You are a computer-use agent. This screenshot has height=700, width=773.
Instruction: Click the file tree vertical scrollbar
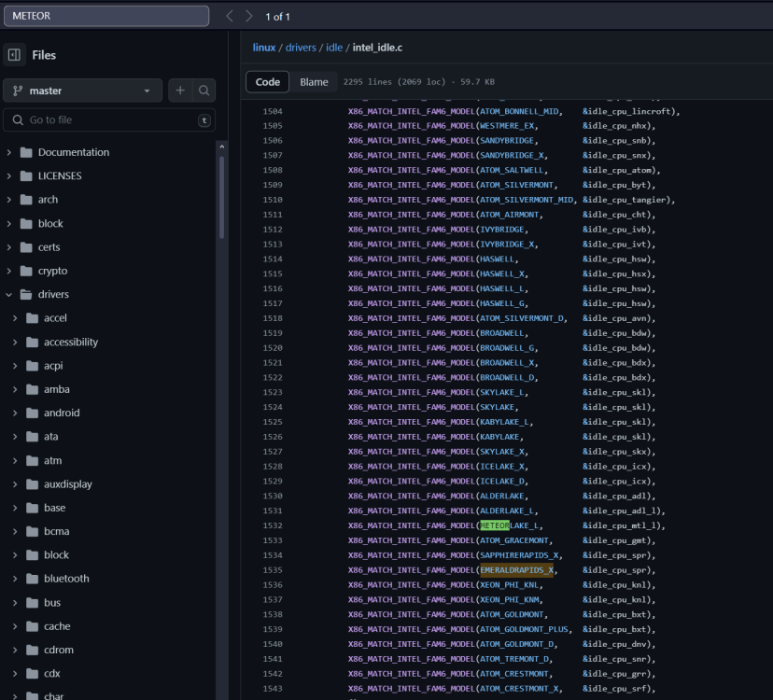pyautogui.click(x=222, y=197)
